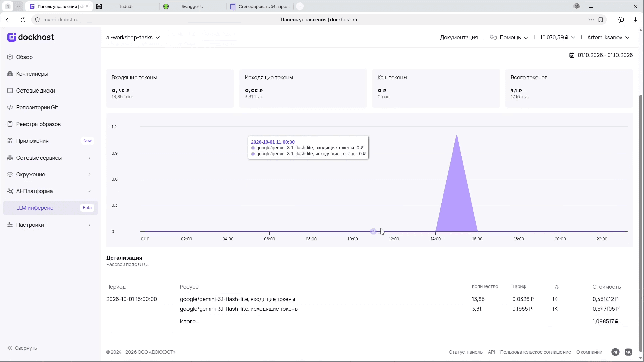Click the my.dockhost.ru address field
644x362 pixels.
pyautogui.click(x=60, y=20)
